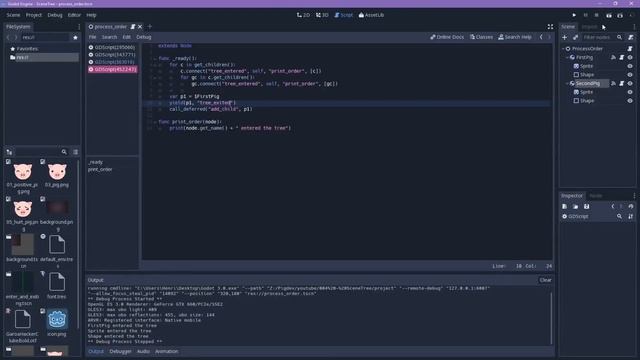Pause the running scene
640x360 pixels.
pyautogui.click(x=585, y=15)
